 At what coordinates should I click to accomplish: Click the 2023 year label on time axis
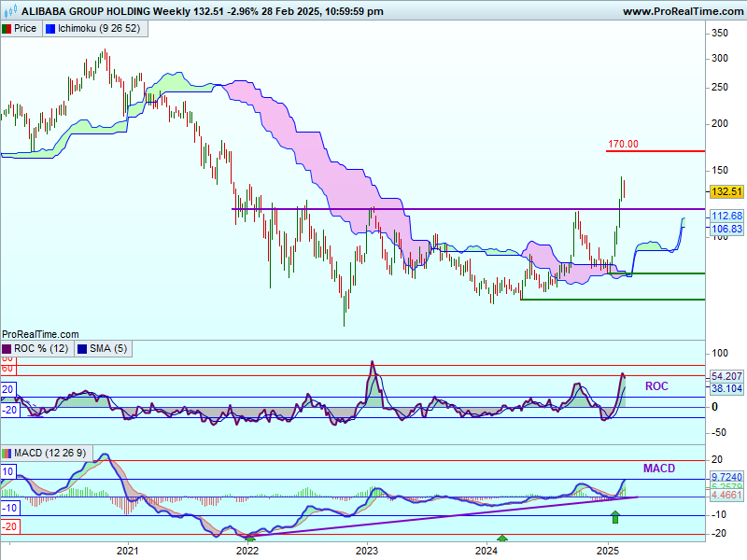pos(367,551)
